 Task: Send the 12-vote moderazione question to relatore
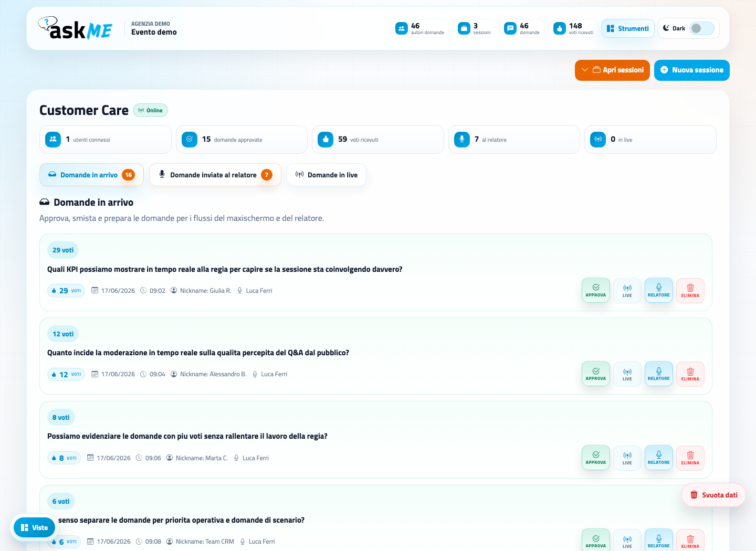(659, 374)
